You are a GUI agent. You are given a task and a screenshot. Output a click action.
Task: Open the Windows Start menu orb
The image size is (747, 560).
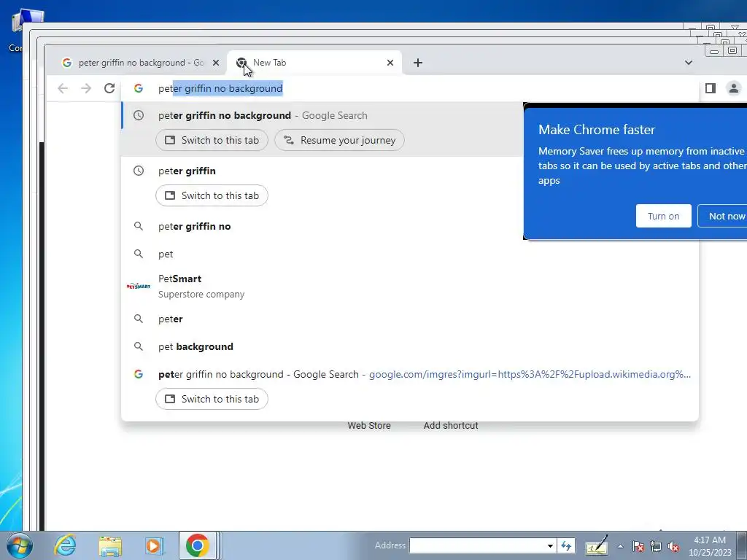[x=20, y=545]
